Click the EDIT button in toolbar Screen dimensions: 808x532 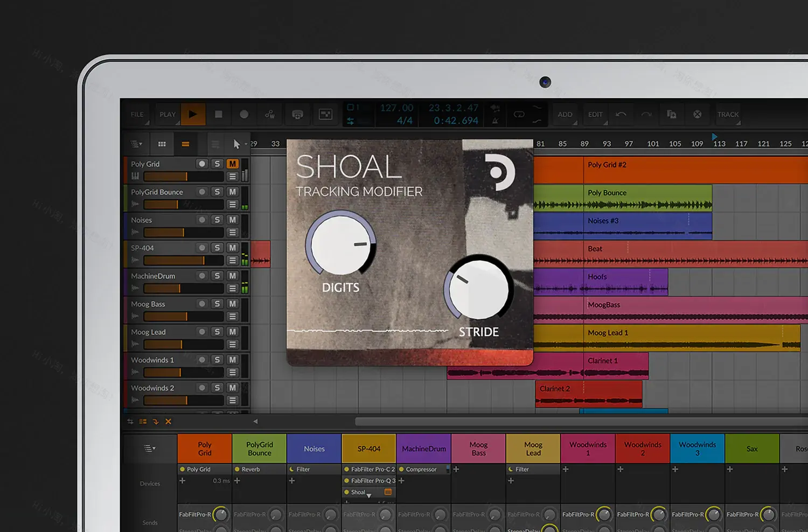(x=595, y=115)
